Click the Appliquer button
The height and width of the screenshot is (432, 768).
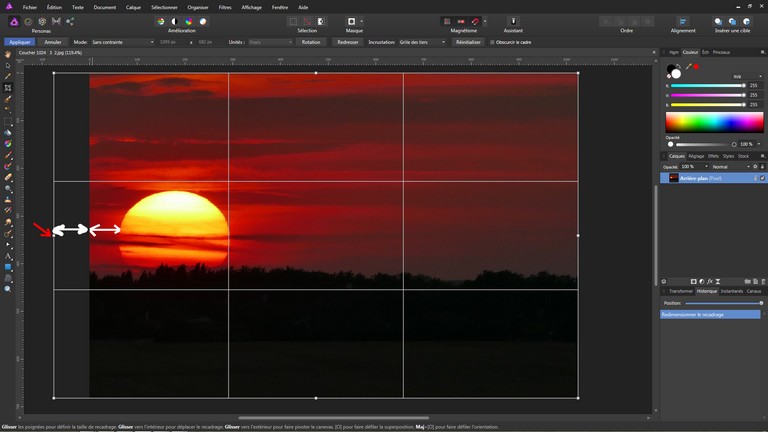pos(20,42)
